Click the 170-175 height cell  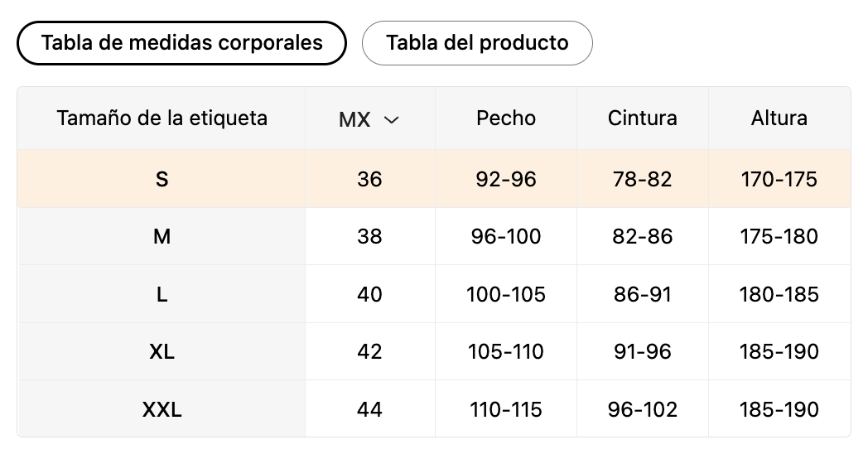(x=779, y=180)
